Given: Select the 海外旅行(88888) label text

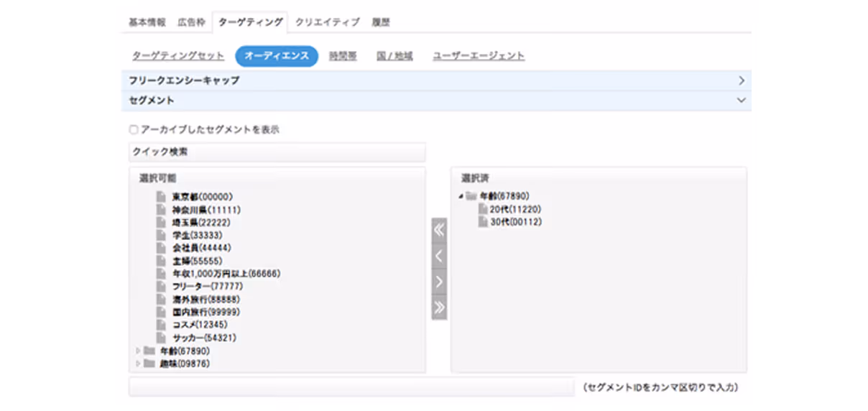Looking at the screenshot, I should [x=206, y=299].
